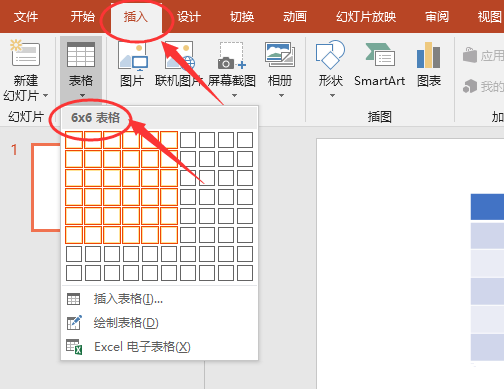Image resolution: width=504 pixels, height=389 pixels.
Task: Choose 绘制表格(D) menu entry
Action: (159, 323)
